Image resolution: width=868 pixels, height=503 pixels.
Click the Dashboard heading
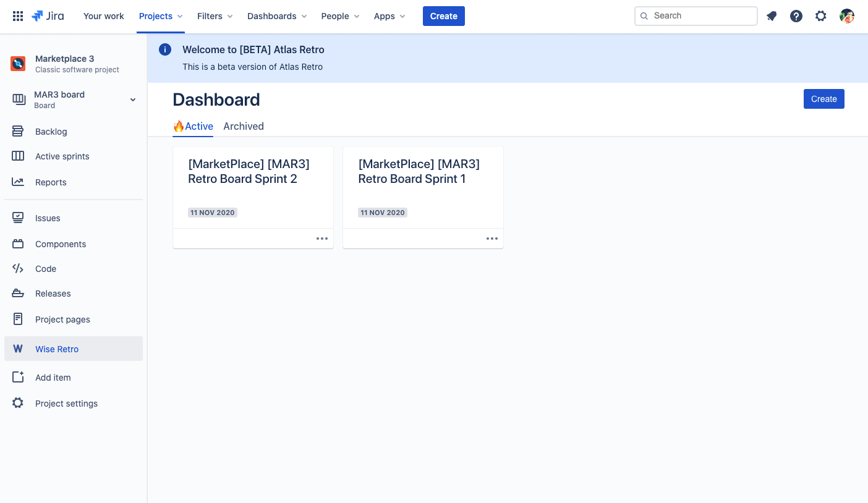[216, 99]
